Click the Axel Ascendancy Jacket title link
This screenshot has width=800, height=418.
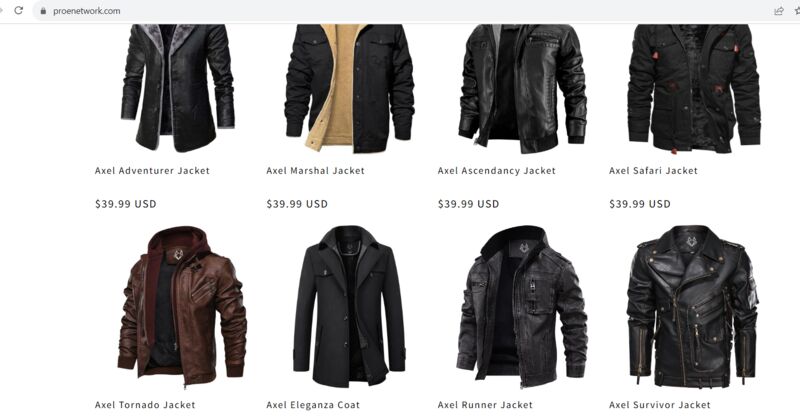tap(496, 170)
